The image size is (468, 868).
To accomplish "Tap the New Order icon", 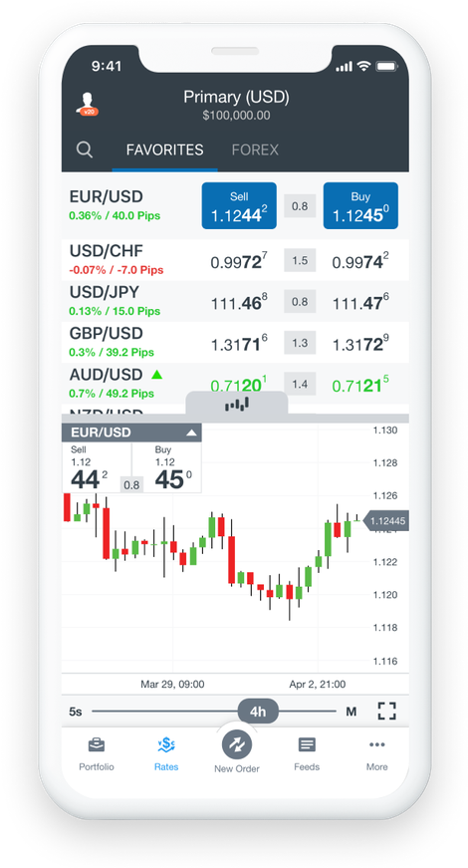I will [237, 744].
